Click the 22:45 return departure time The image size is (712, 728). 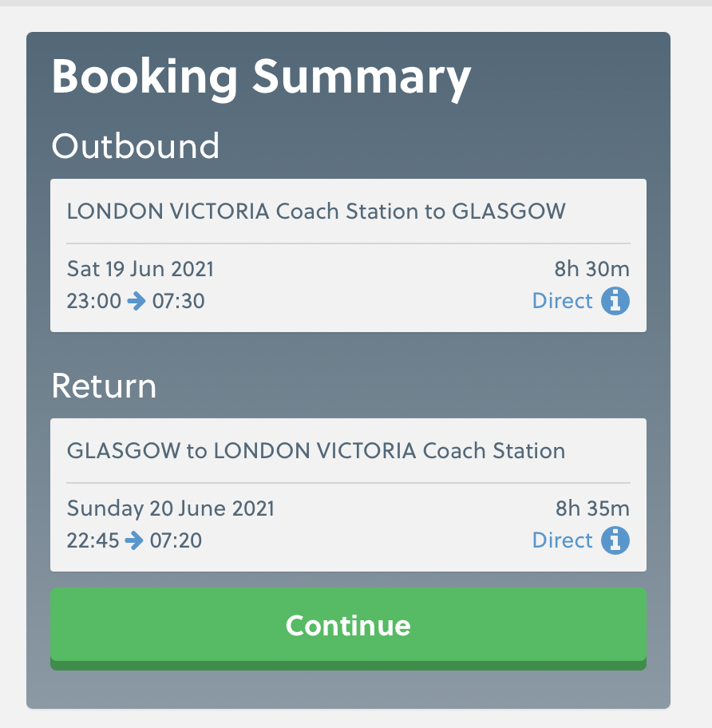point(93,540)
